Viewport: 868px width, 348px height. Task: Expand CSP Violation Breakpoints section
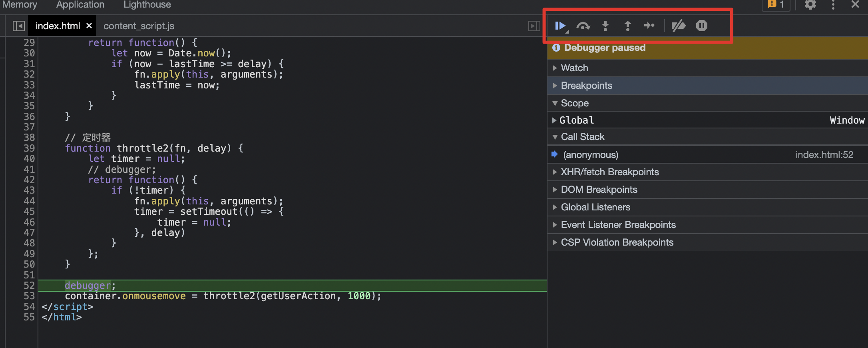(x=707, y=242)
